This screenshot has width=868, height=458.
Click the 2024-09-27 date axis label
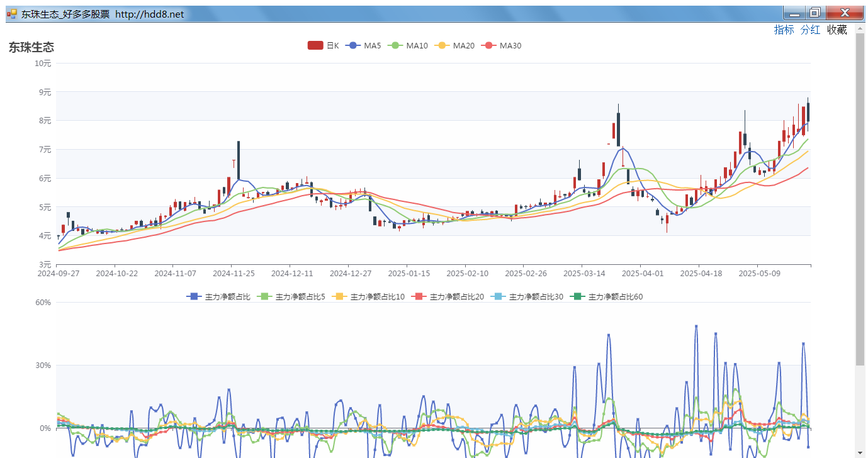[x=58, y=274]
